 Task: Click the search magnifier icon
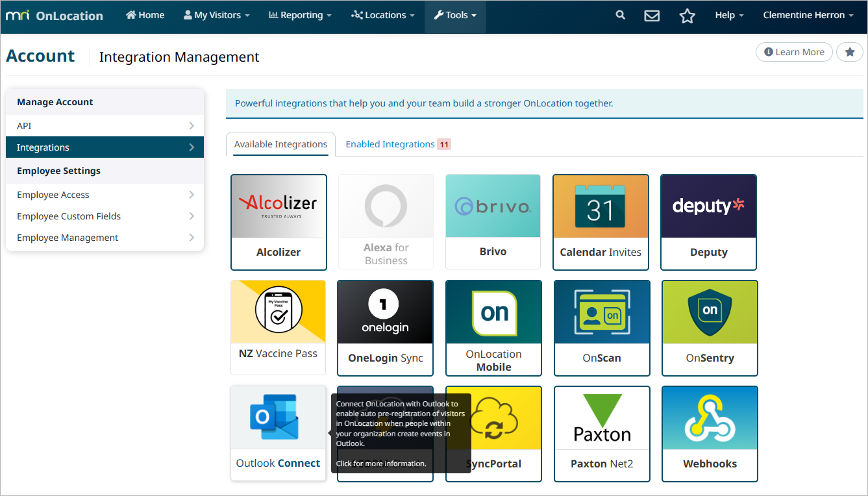(621, 15)
